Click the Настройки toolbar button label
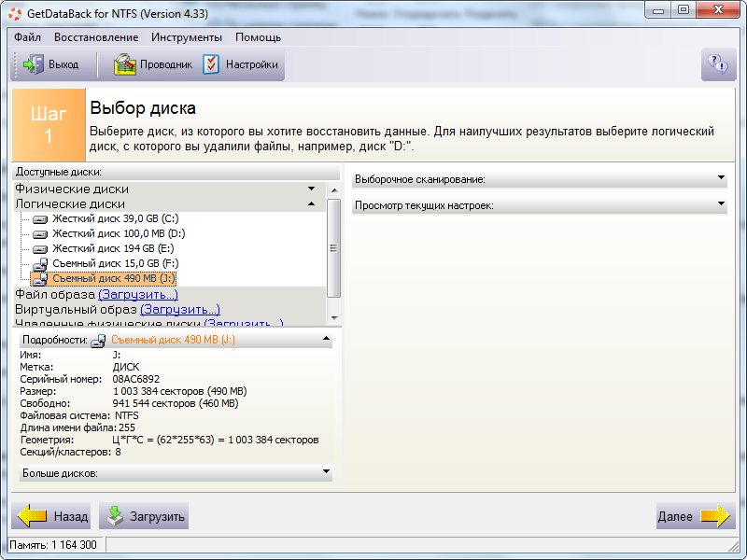Screen dimensions: 747x560 tap(252, 64)
